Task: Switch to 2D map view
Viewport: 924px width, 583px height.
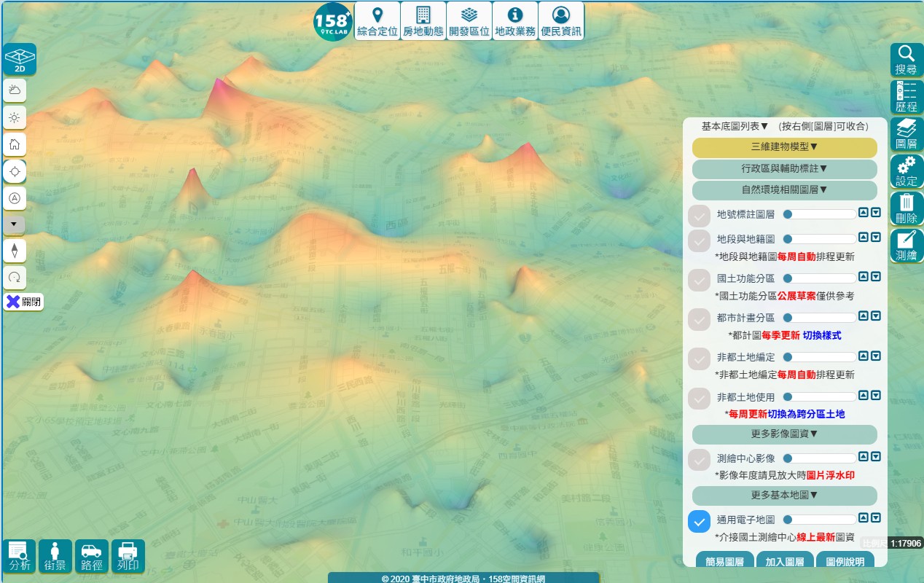Action: pos(20,59)
